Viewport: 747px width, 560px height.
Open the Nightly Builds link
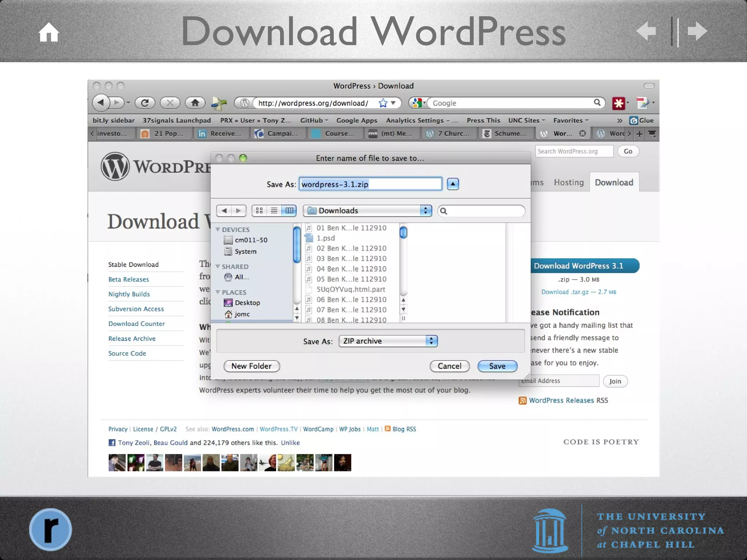129,294
